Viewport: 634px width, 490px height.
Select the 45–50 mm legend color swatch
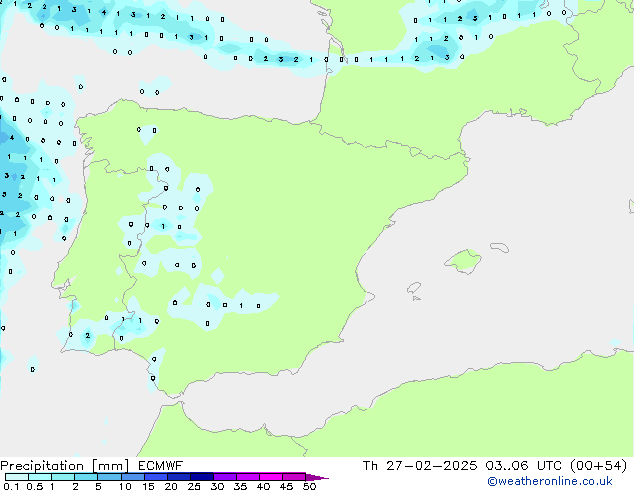(294, 477)
